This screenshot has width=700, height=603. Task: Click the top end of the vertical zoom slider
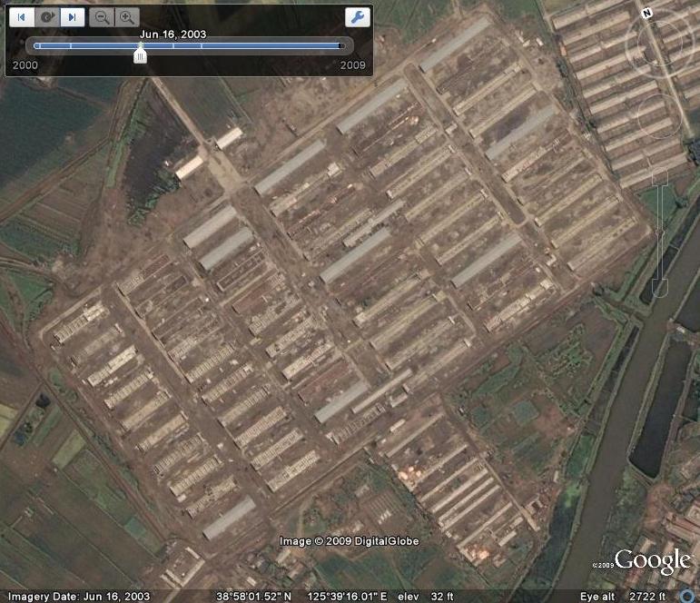(x=659, y=176)
